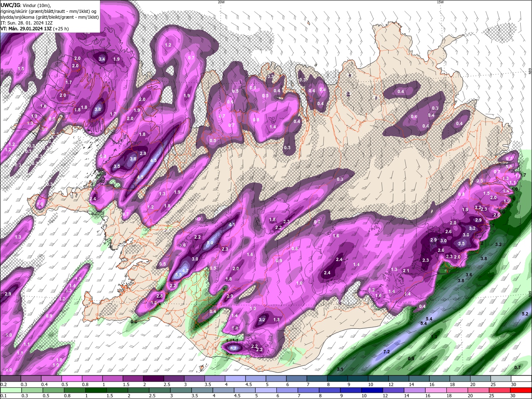
Task: Select the blue 8 swatch in bottom legend row
Action: point(330,390)
